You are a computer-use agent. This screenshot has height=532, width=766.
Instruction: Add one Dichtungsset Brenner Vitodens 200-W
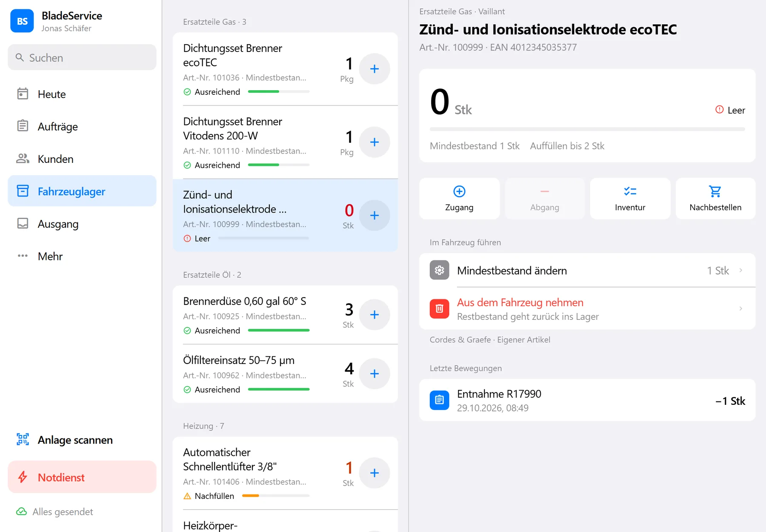[x=374, y=142]
